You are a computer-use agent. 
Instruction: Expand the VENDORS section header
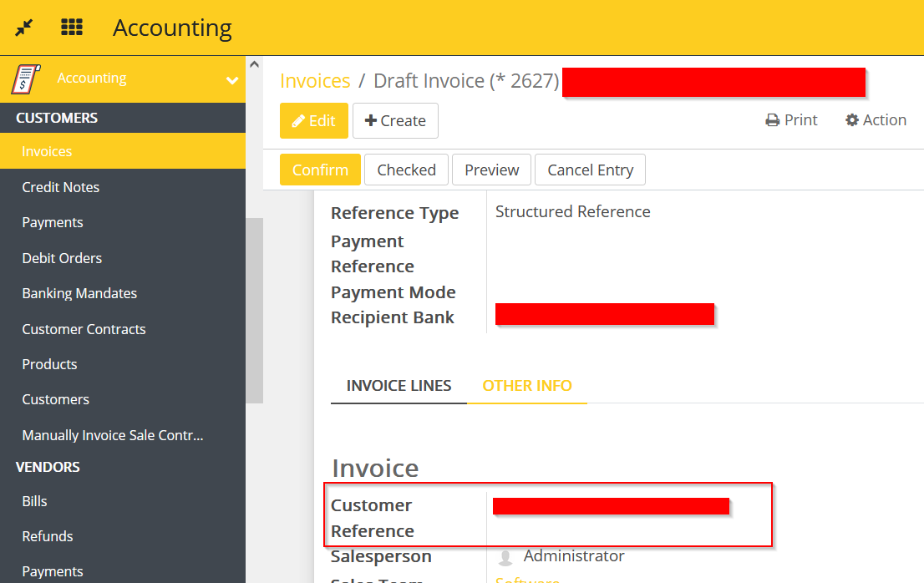(47, 467)
